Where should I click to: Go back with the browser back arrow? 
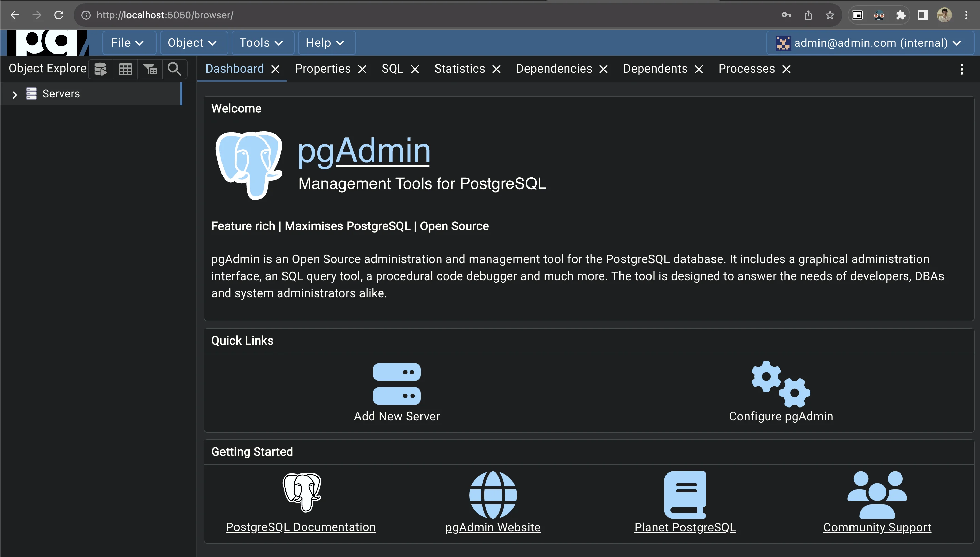pos(15,15)
